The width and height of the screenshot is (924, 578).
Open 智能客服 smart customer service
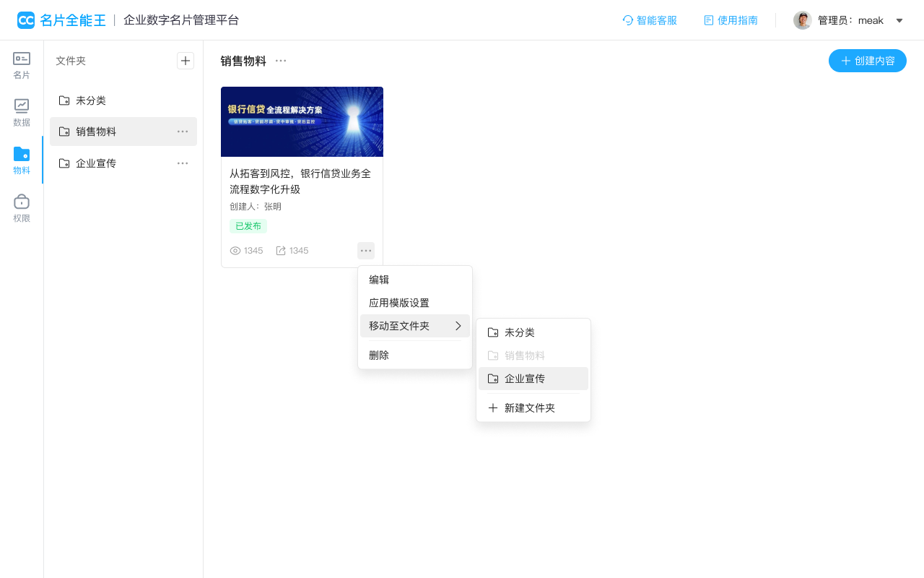click(x=650, y=20)
